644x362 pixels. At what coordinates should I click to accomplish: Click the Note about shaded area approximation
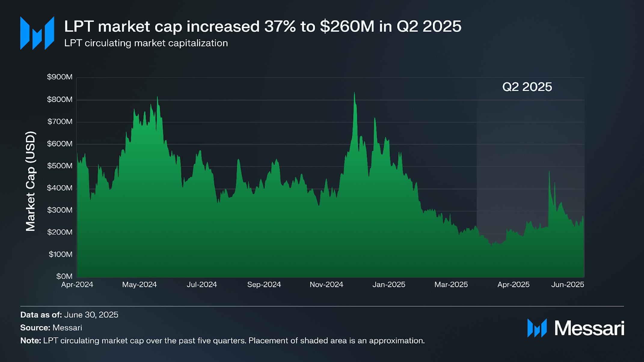click(222, 341)
